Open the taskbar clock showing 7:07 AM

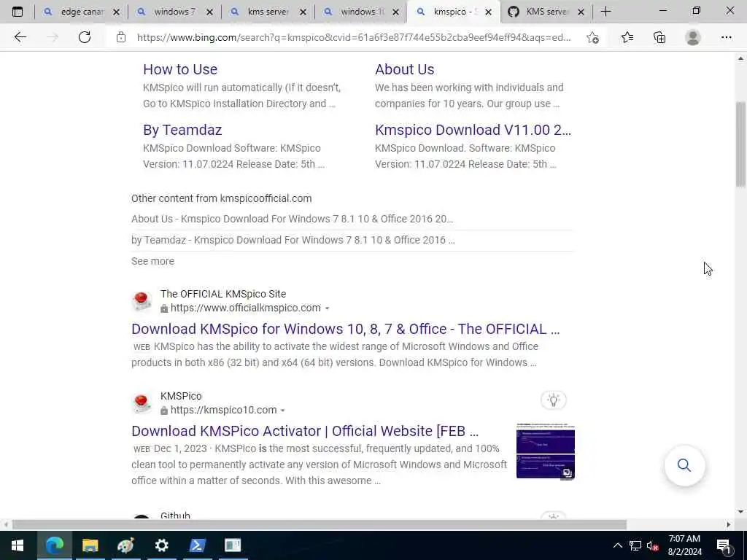pyautogui.click(x=684, y=545)
